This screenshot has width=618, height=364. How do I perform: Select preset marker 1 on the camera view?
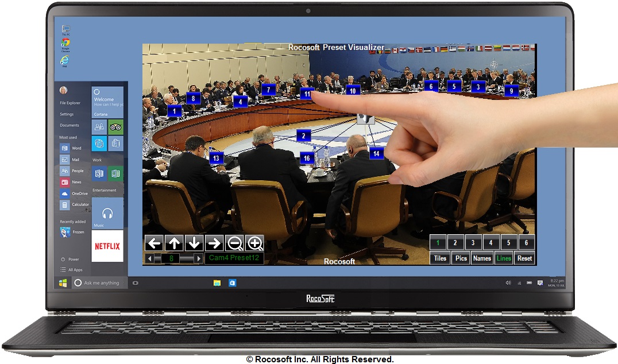tap(174, 111)
